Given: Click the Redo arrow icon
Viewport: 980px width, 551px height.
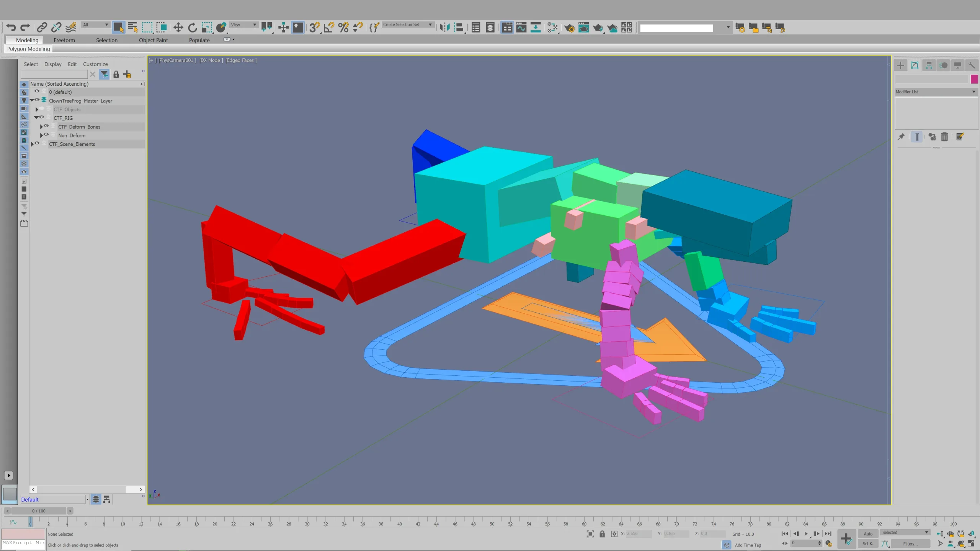Looking at the screenshot, I should click(x=25, y=28).
